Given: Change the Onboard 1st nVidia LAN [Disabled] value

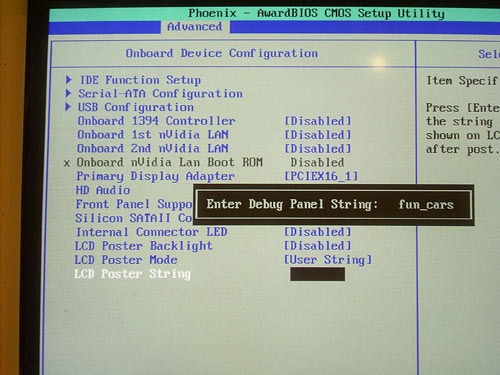Looking at the screenshot, I should (x=318, y=135).
